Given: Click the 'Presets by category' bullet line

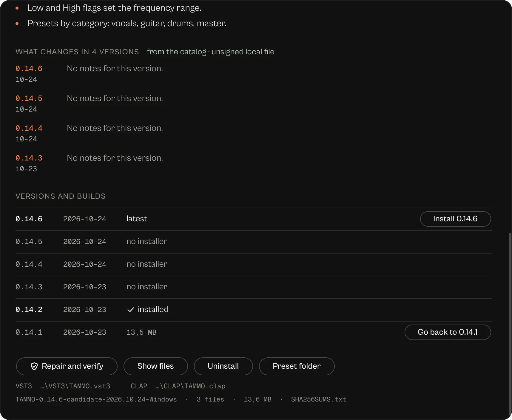Looking at the screenshot, I should (127, 24).
